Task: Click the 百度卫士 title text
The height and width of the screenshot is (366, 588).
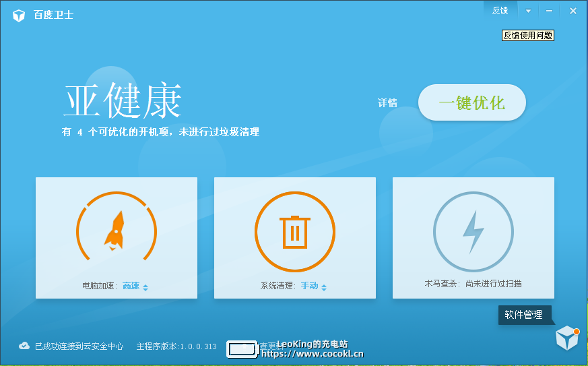Action: [x=53, y=15]
